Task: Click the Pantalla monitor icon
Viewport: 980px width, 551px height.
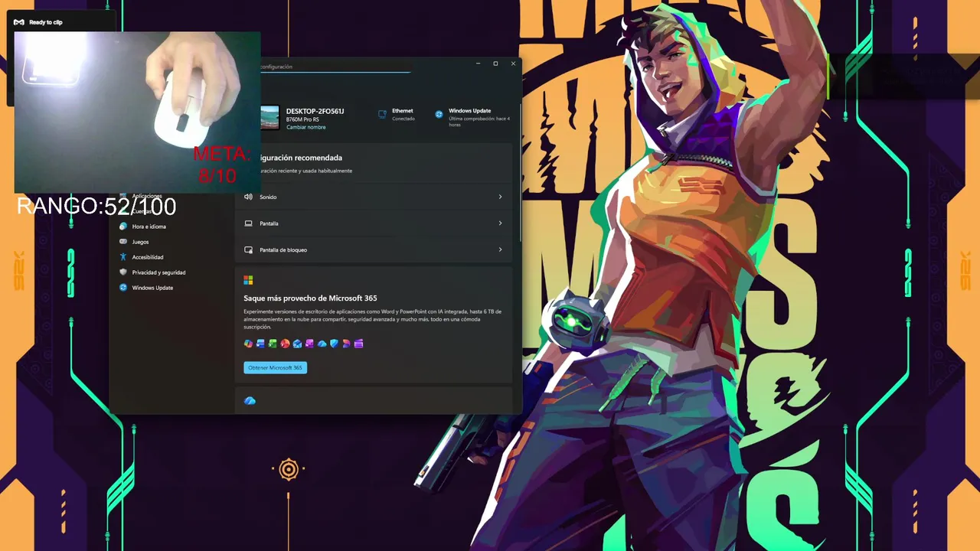Action: 248,223
